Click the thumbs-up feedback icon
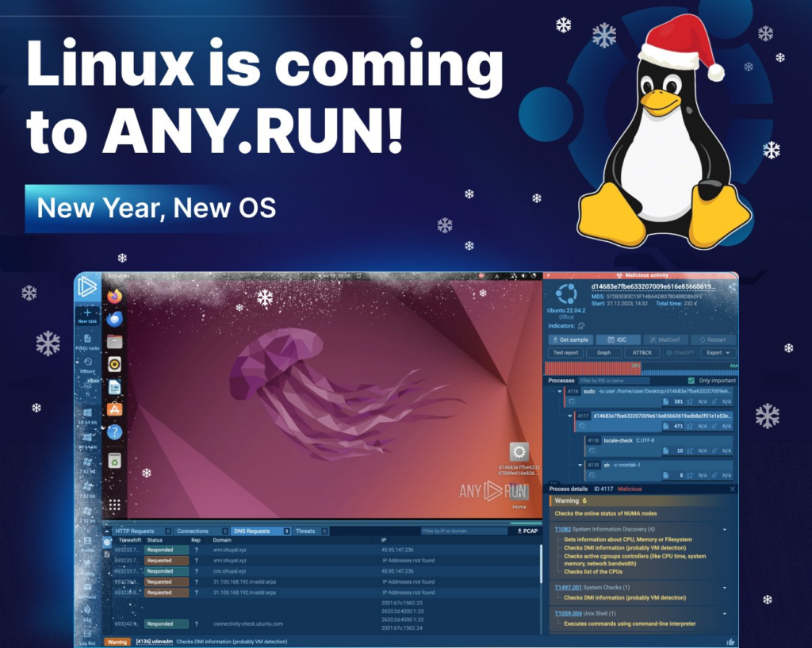 click(730, 642)
